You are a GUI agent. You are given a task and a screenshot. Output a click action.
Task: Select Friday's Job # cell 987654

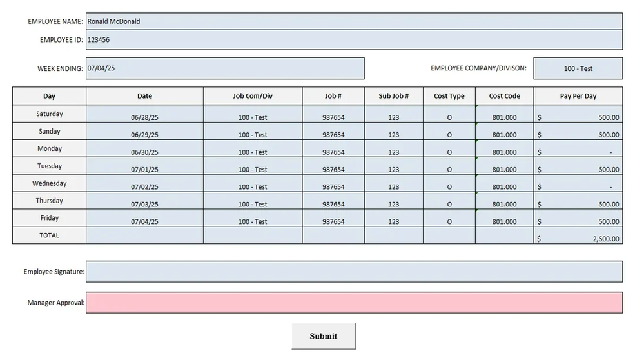click(x=333, y=218)
